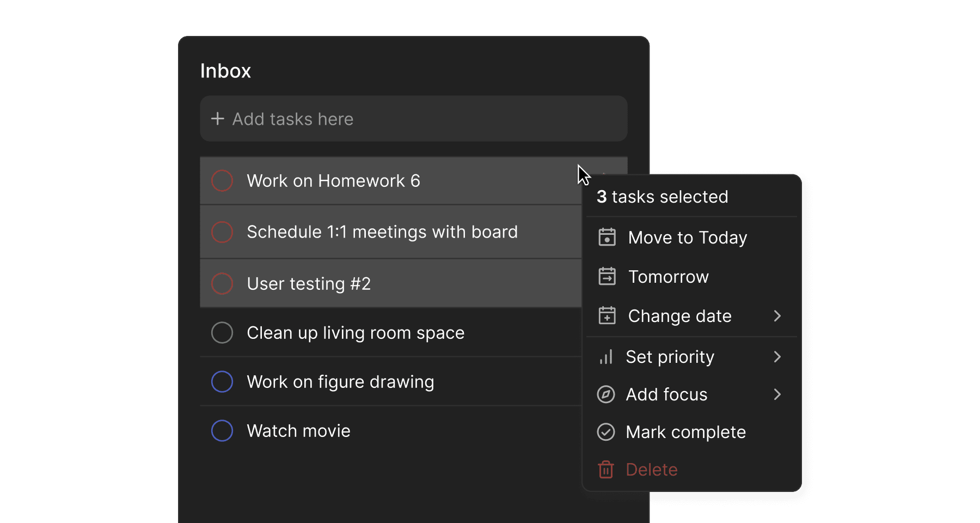The height and width of the screenshot is (523, 980).
Task: Complete the Clean up living room space task circle
Action: tap(222, 333)
